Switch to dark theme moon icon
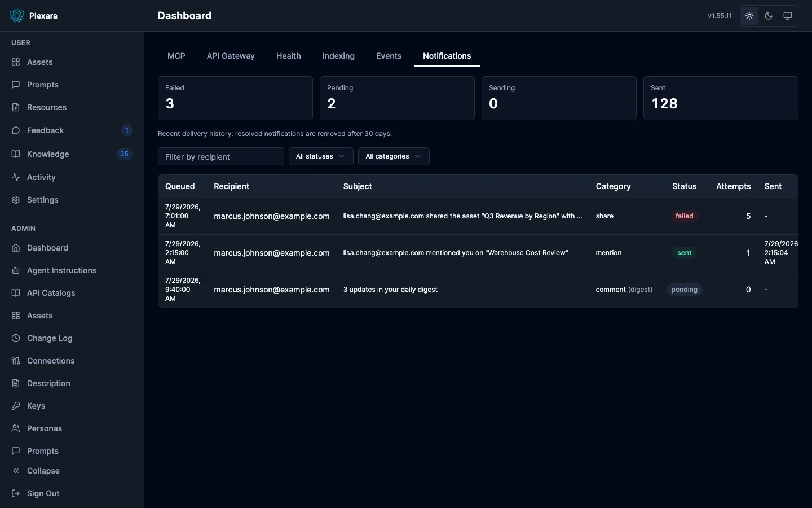The image size is (812, 508). [769, 16]
